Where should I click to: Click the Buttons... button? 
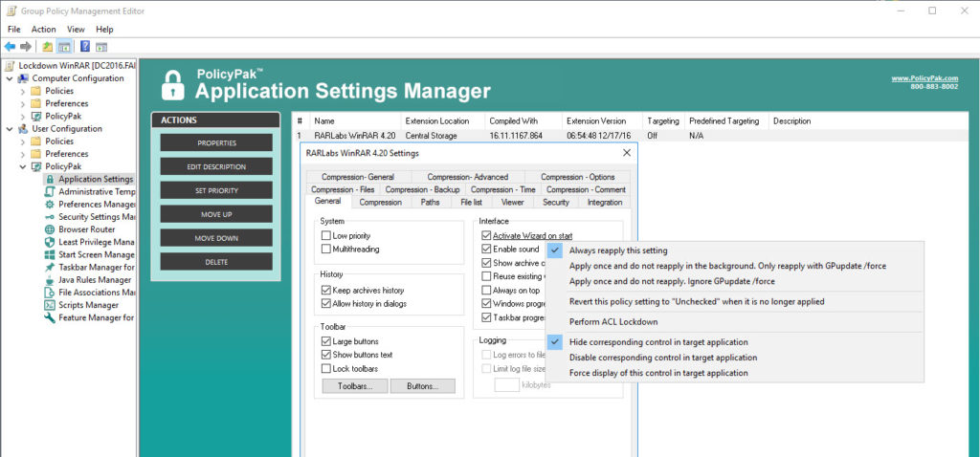point(422,386)
